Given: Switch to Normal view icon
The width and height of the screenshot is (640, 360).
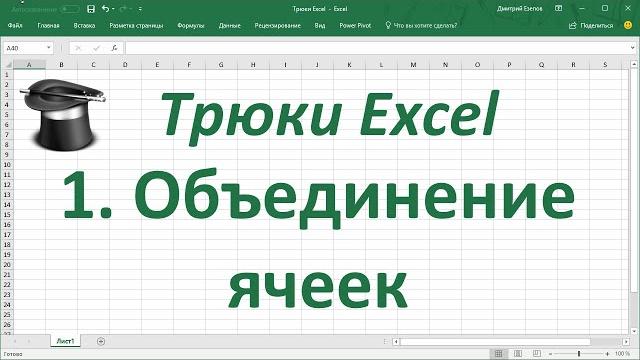Looking at the screenshot, I should [498, 354].
